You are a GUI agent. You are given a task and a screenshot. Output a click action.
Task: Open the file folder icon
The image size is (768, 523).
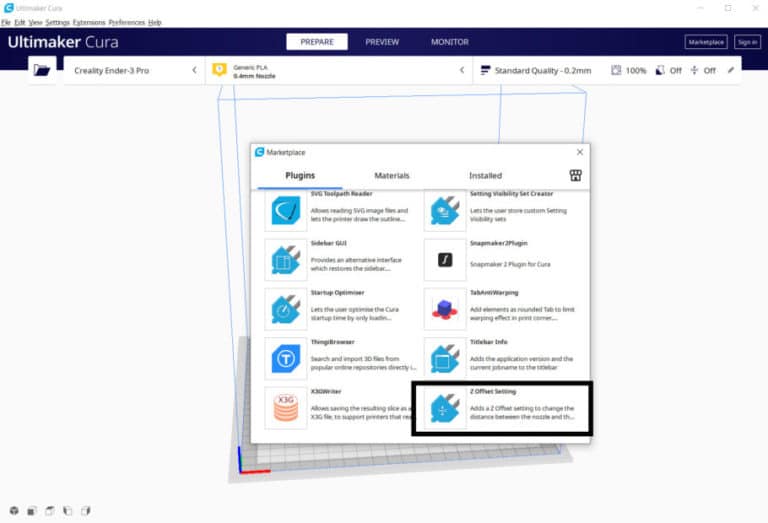[42, 70]
